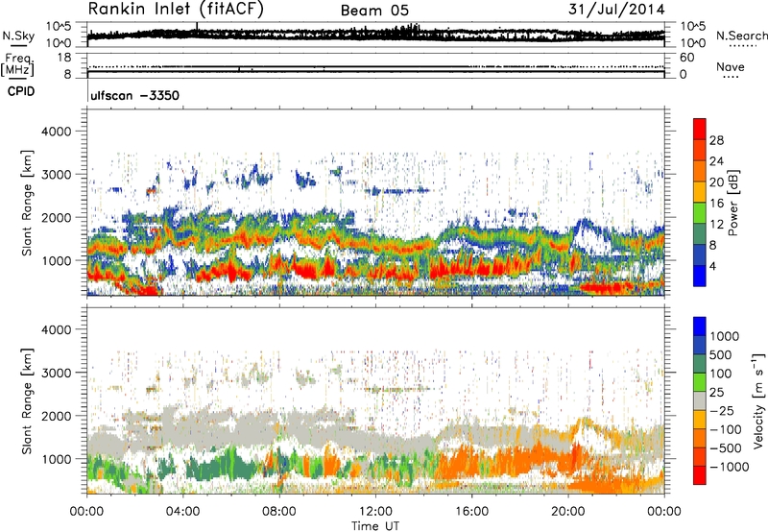
Task: Click the '08:00' time tick label
Action: coord(279,512)
